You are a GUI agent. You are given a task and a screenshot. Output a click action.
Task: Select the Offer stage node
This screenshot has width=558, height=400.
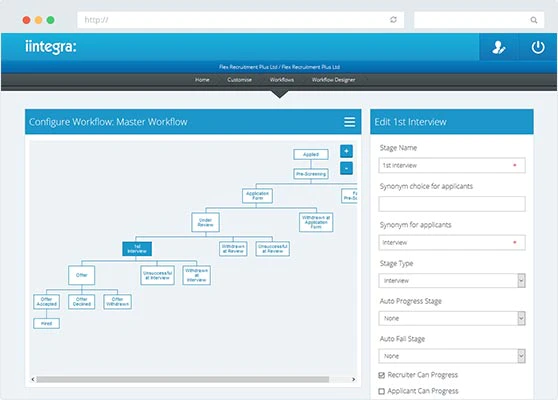(81, 275)
